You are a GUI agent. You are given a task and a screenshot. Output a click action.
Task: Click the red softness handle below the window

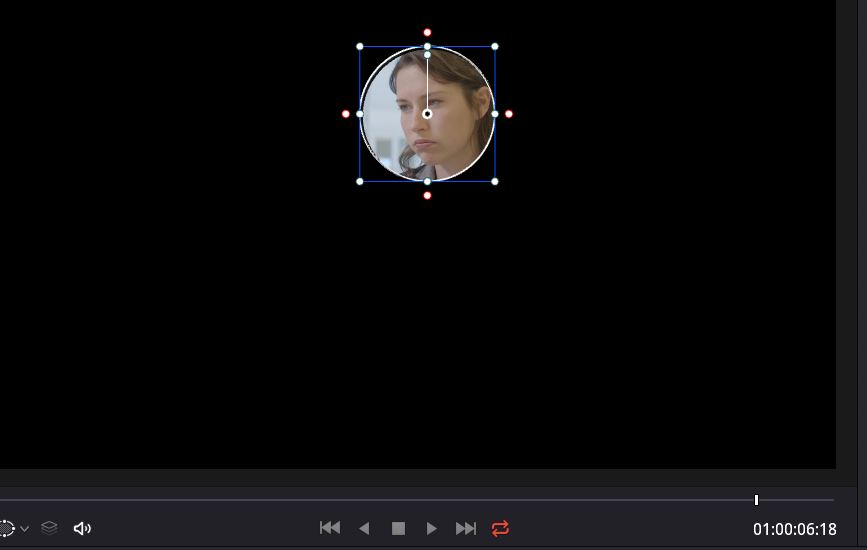pos(427,196)
